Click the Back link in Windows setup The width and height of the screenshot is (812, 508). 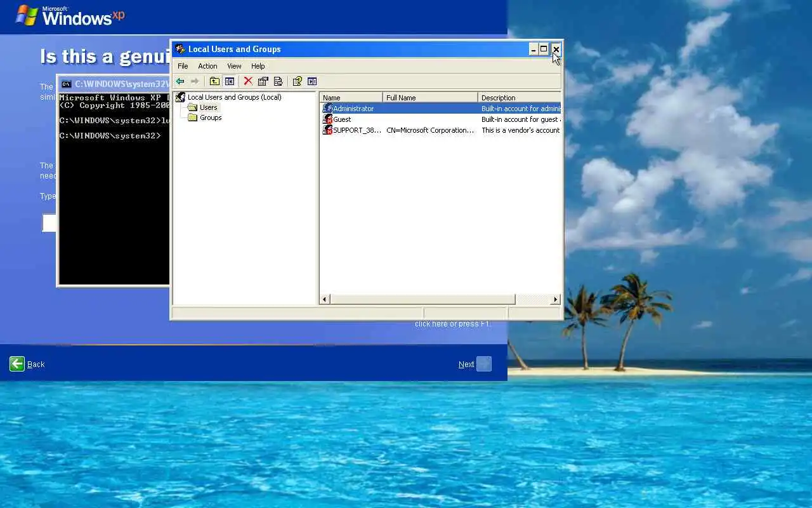click(x=36, y=364)
